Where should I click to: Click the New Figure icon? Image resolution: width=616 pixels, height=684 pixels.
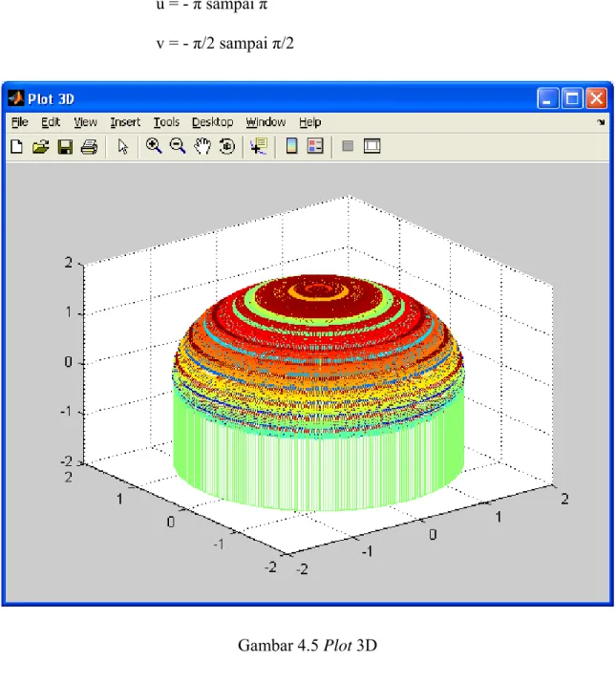coord(16,146)
